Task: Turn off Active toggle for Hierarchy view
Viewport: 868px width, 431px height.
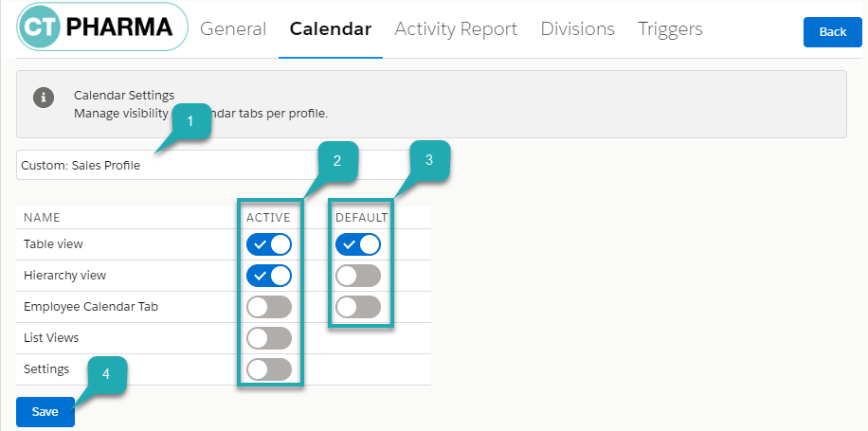Action: [x=269, y=276]
